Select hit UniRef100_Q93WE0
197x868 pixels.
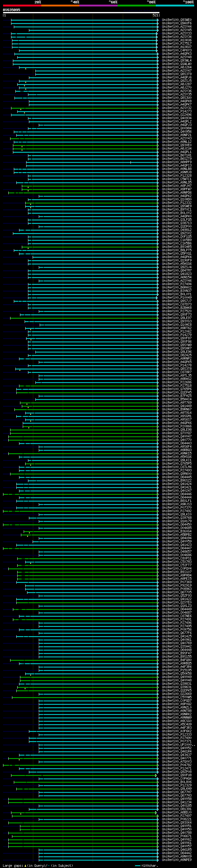[x=177, y=20]
